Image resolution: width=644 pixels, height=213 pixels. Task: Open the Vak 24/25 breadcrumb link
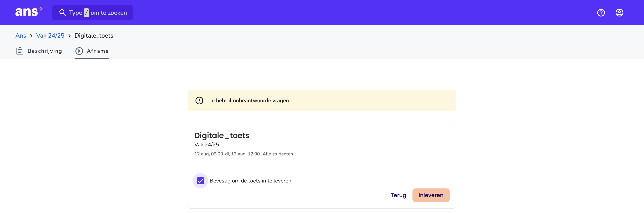click(50, 35)
